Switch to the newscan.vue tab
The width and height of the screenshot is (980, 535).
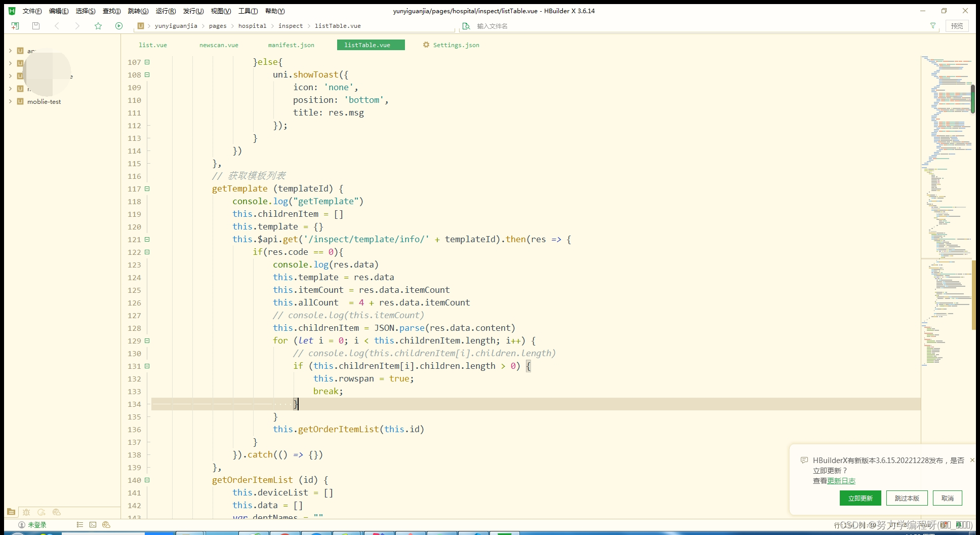point(219,45)
